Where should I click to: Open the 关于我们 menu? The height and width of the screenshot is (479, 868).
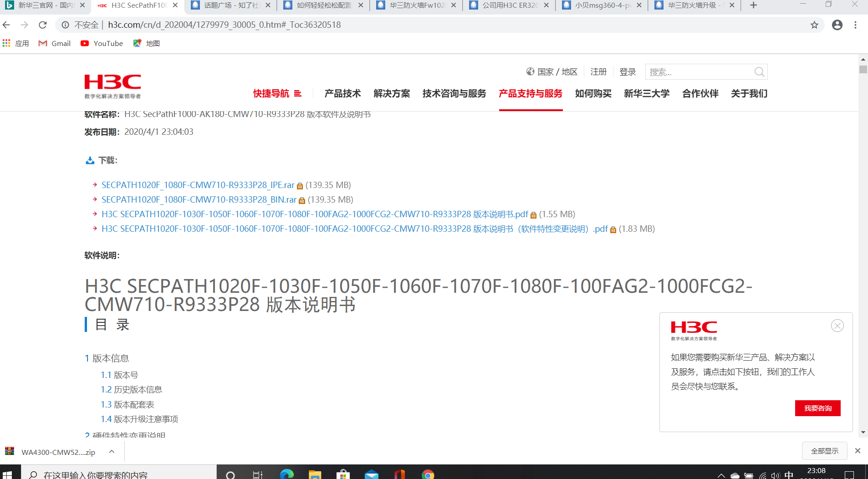pyautogui.click(x=749, y=93)
